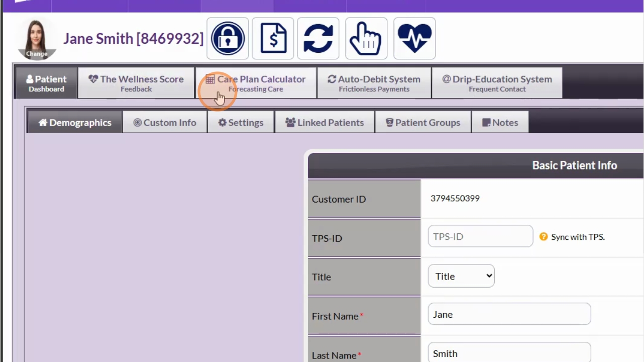Click the Customer ID value 3794550399
Screen dimensions: 644x362
coord(455,198)
